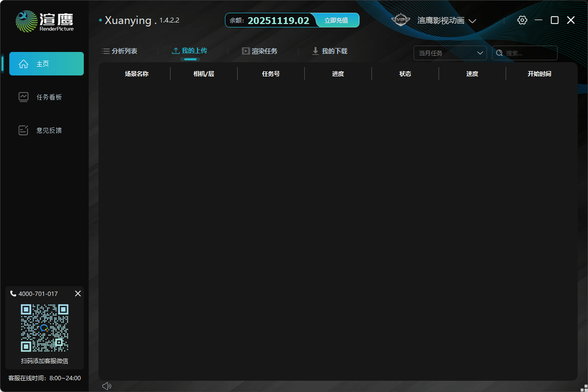
Task: Switch to 渲染任务 tab
Action: point(260,51)
